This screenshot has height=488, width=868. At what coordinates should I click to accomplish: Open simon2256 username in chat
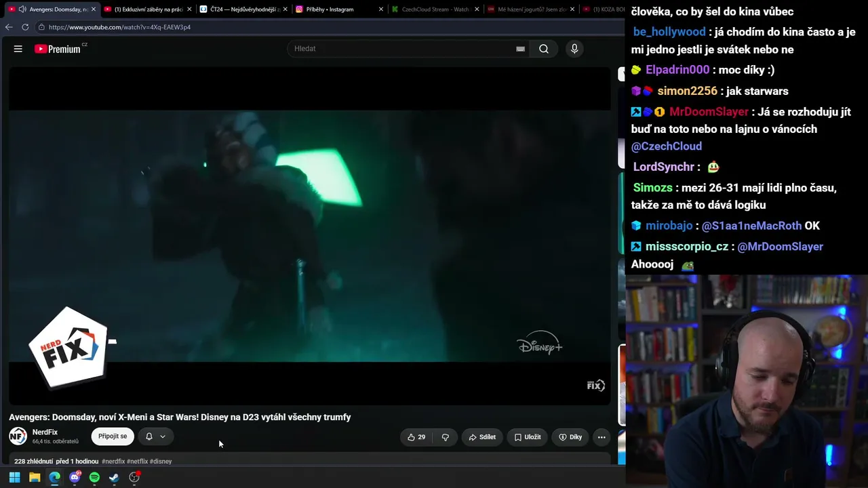(687, 91)
